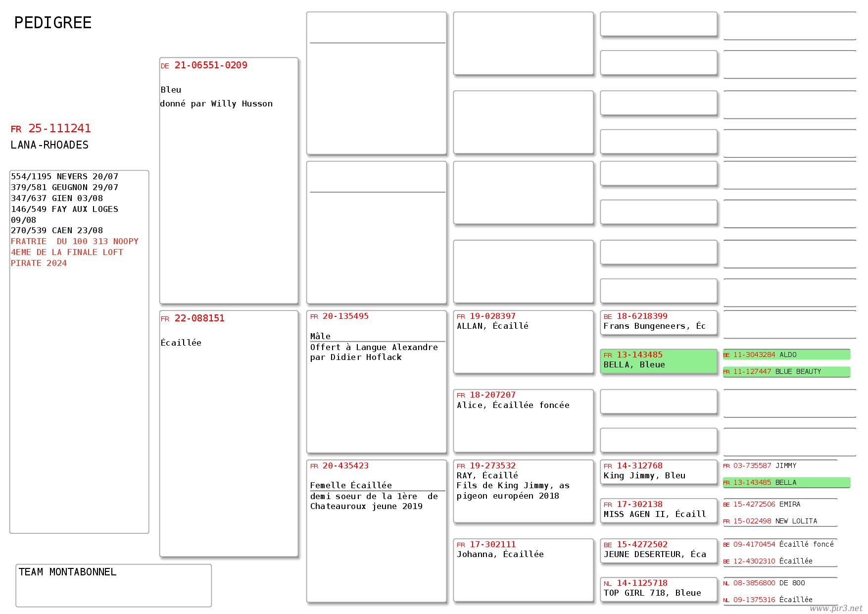Click ALLAN, Écaillé ancestor box

pyautogui.click(x=523, y=342)
